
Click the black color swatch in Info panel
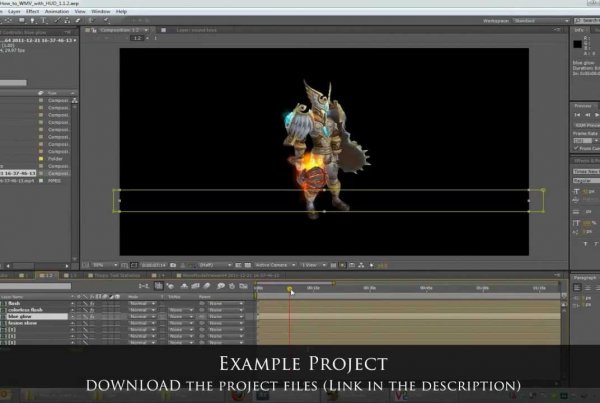577,44
